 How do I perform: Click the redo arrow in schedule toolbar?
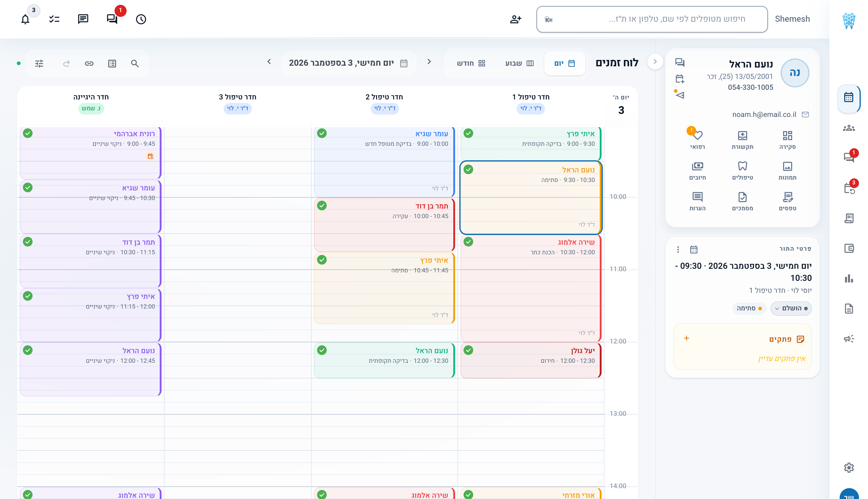coord(67,63)
